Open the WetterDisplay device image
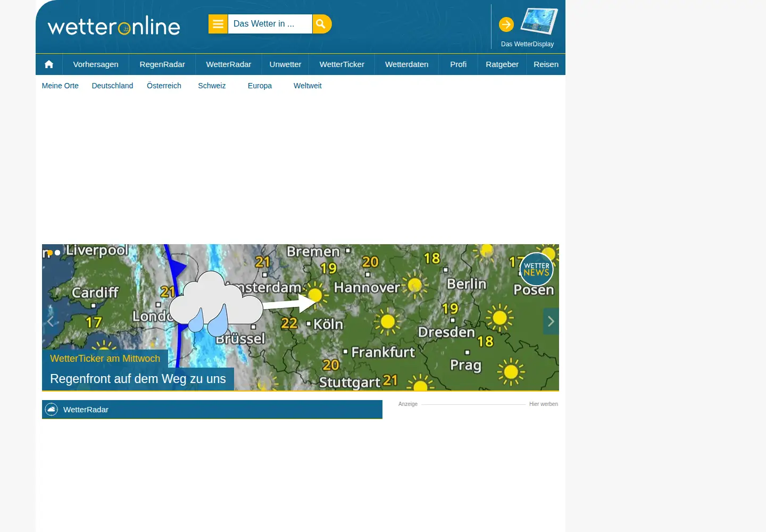This screenshot has height=532, width=766. click(x=539, y=22)
